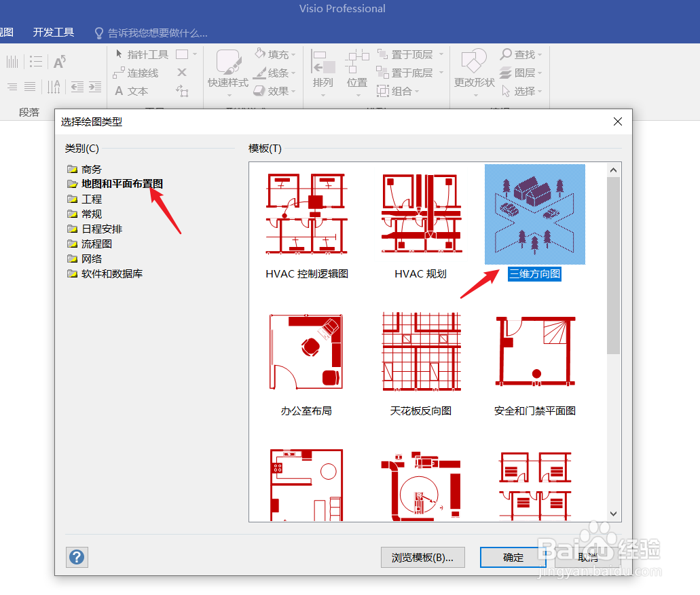Select the Connector (连接线) tool

click(136, 73)
